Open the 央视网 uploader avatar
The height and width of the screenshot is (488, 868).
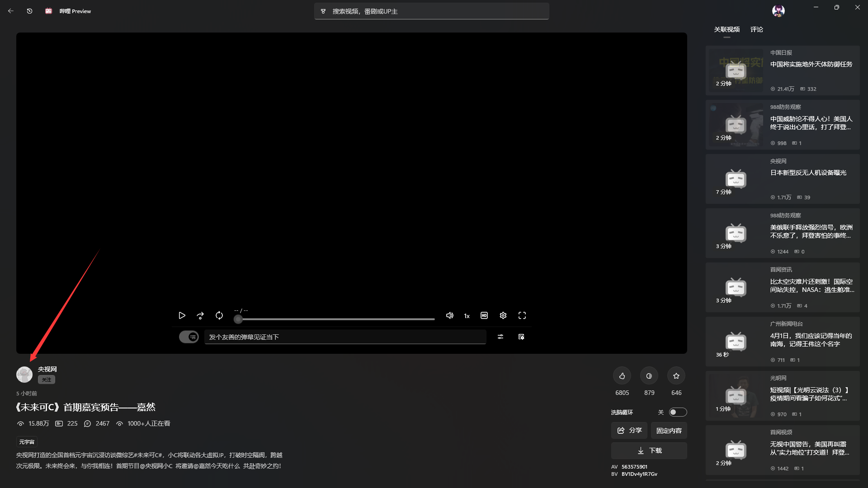[x=24, y=374]
